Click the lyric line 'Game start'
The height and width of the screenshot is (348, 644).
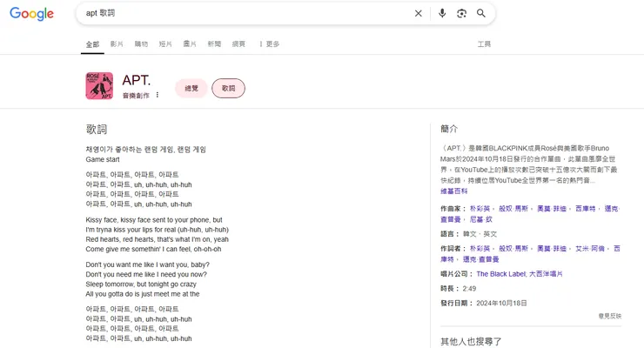pyautogui.click(x=103, y=159)
